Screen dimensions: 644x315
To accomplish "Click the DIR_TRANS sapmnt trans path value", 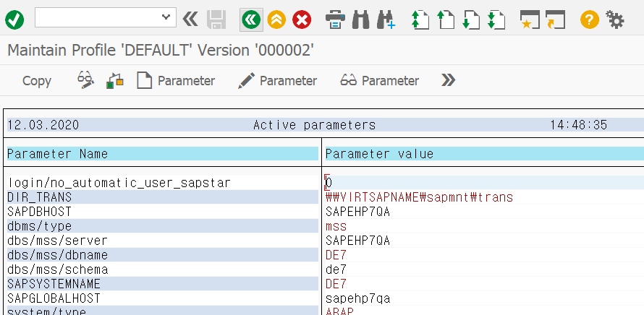I will (420, 197).
